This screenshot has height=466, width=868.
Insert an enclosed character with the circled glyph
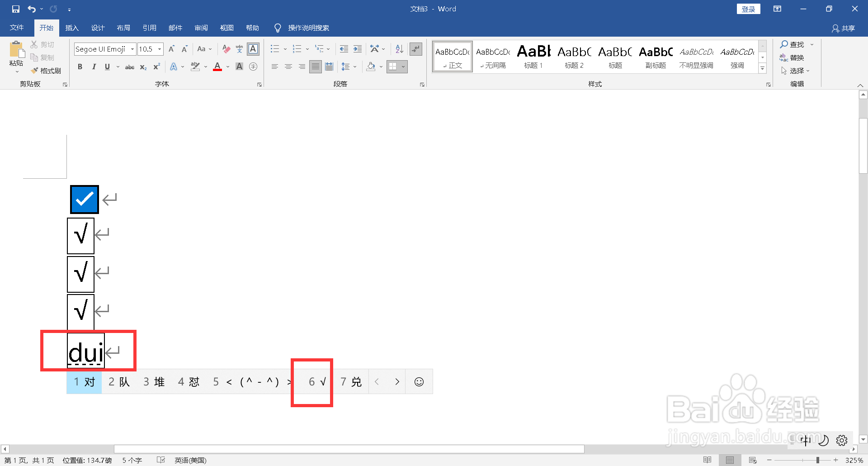(x=253, y=67)
